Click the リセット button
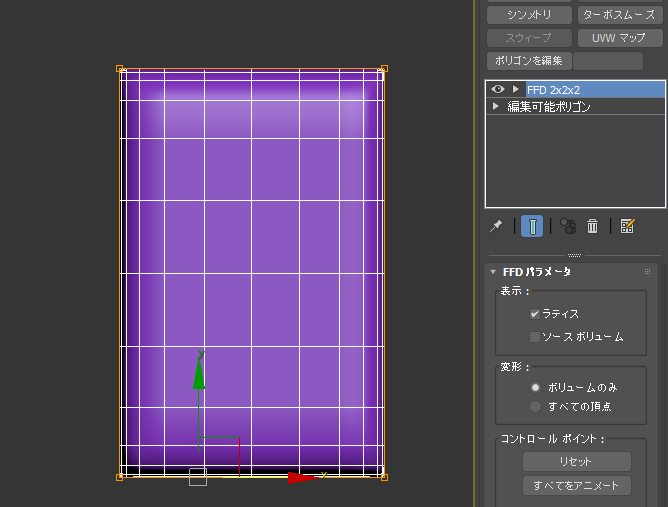The image size is (668, 507). (x=576, y=461)
